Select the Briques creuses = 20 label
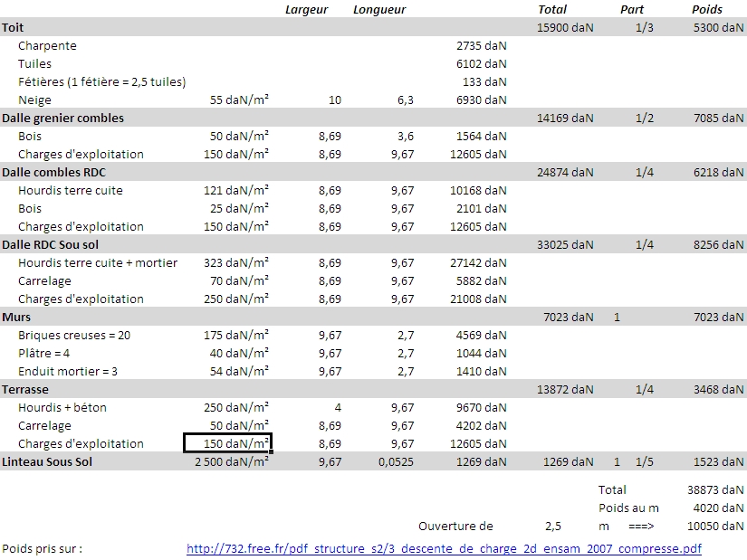The width and height of the screenshot is (747, 560). 74,336
